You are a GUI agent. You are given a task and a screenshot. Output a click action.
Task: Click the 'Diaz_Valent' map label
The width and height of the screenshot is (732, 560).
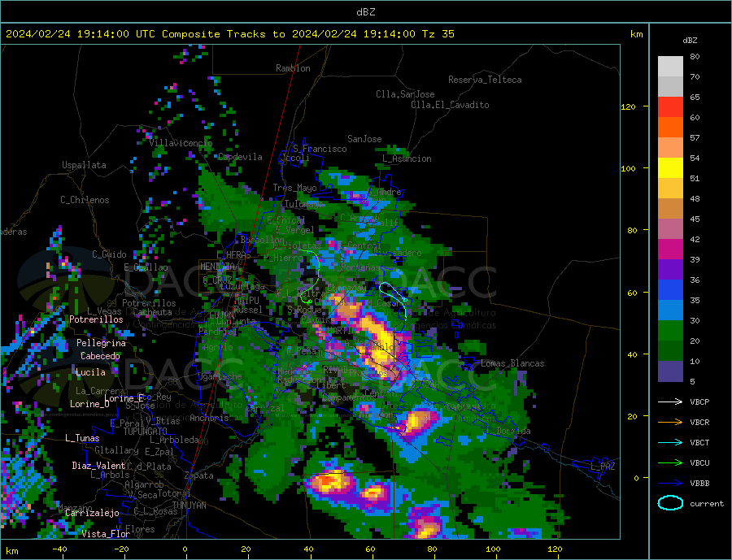(98, 466)
